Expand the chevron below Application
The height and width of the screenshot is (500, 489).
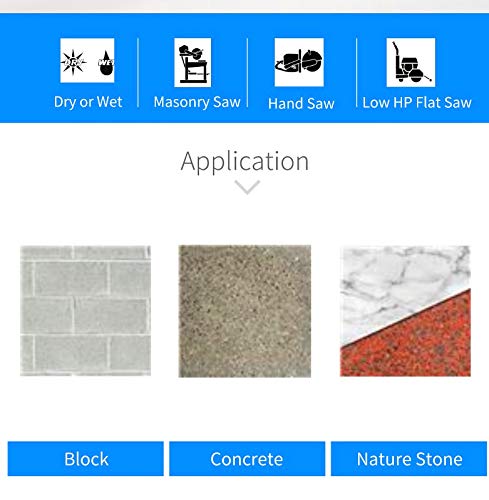click(x=247, y=187)
